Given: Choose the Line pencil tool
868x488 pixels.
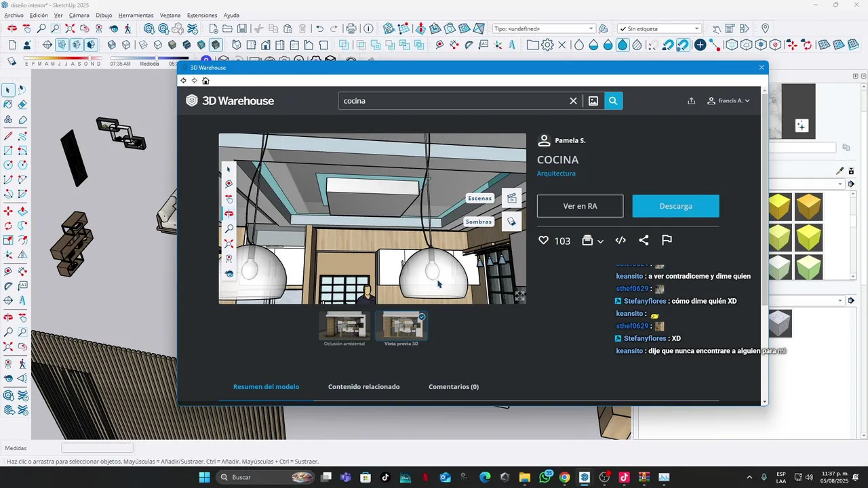Looking at the screenshot, I should (x=8, y=136).
